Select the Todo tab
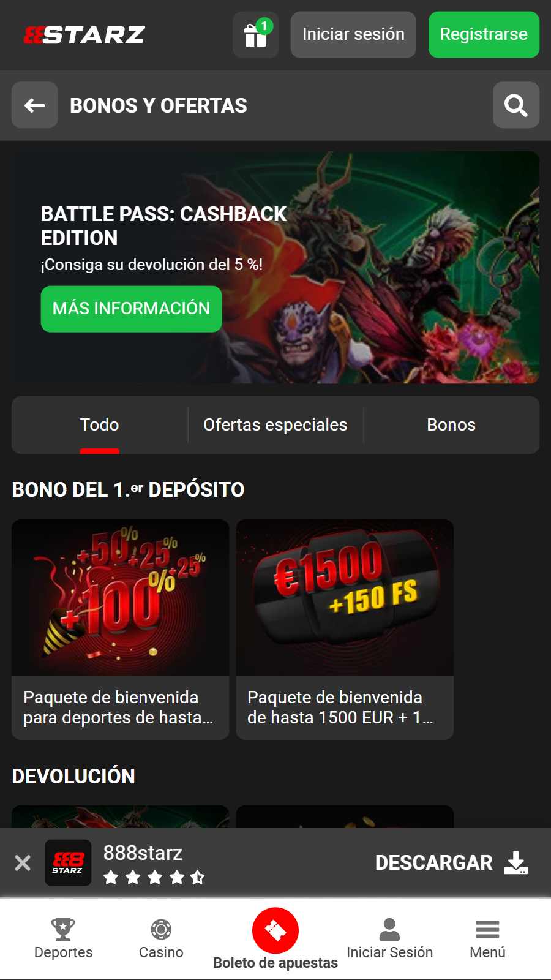Screen dimensions: 551x980 pos(99,425)
